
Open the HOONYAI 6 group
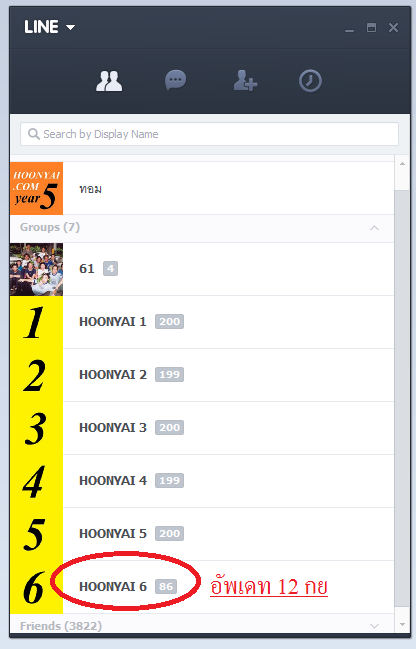(x=202, y=587)
